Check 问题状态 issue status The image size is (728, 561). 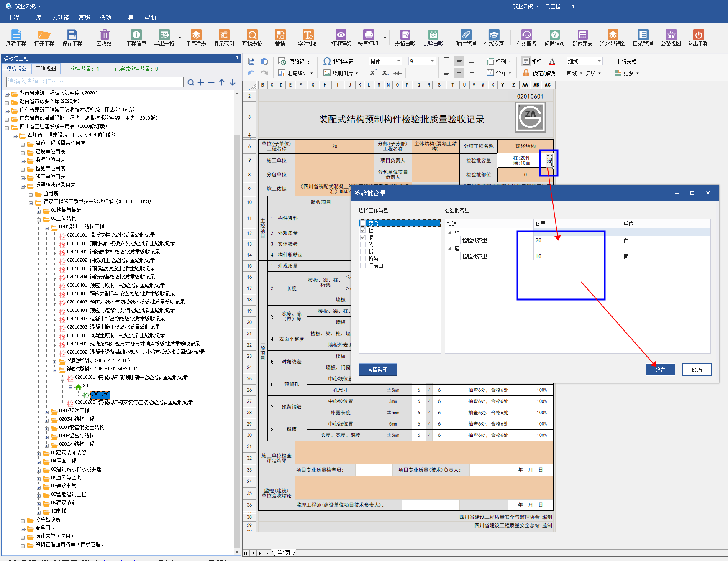pyautogui.click(x=554, y=38)
